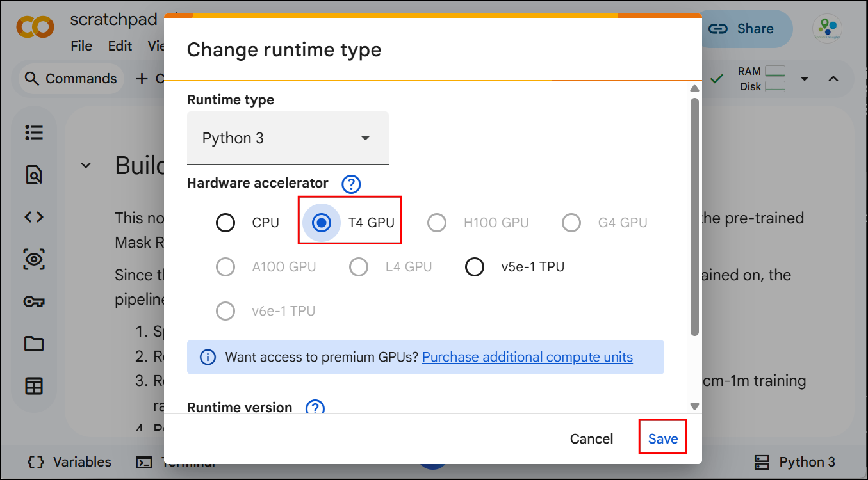Click the Runtime version help icon
Image resolution: width=868 pixels, height=480 pixels.
pyautogui.click(x=315, y=408)
